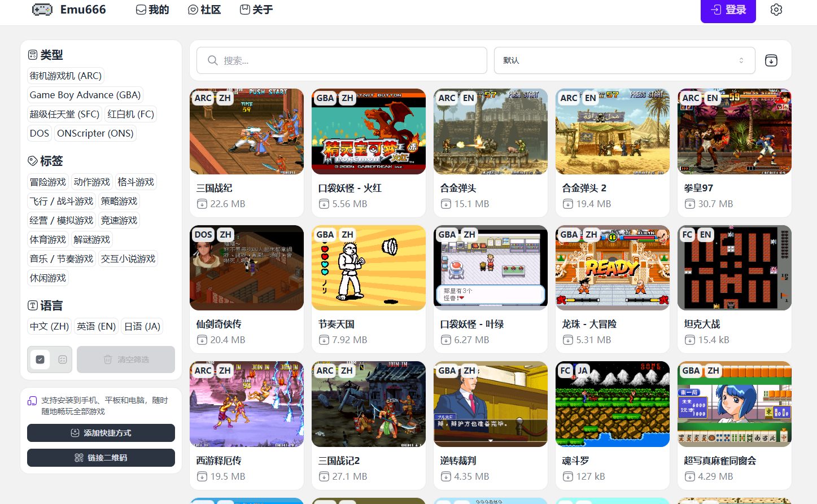The height and width of the screenshot is (504, 817).
Task: Open the 关于 about menu
Action: (x=256, y=10)
